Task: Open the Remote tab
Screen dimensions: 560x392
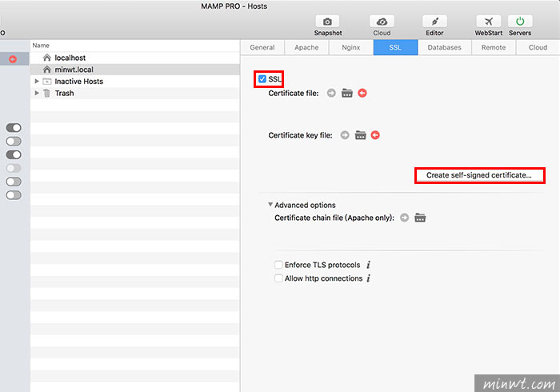Action: 494,47
